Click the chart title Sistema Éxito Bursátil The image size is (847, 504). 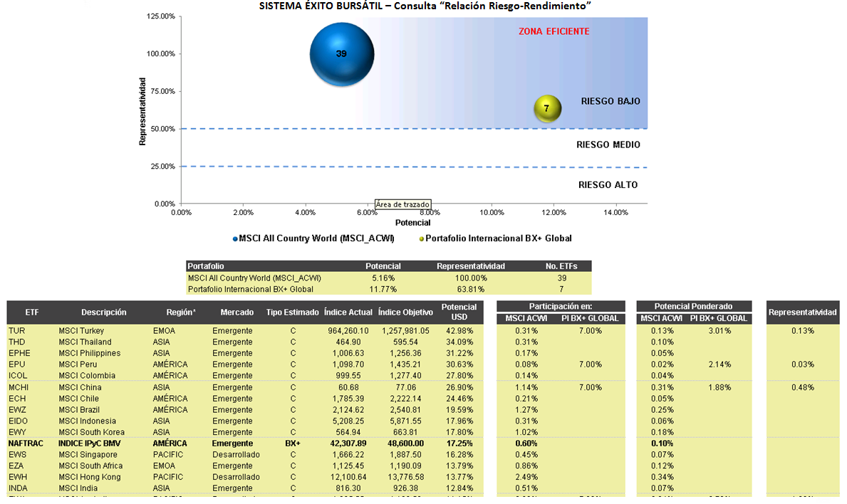click(x=425, y=6)
